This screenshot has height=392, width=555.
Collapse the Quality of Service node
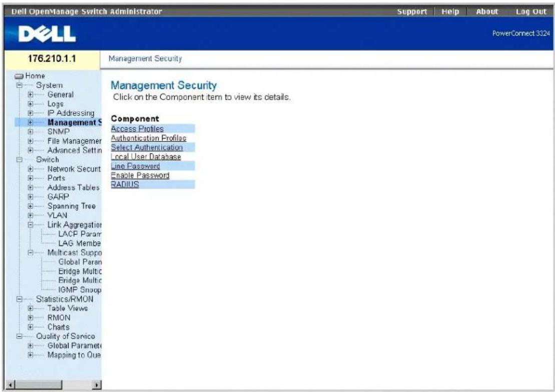pos(20,336)
